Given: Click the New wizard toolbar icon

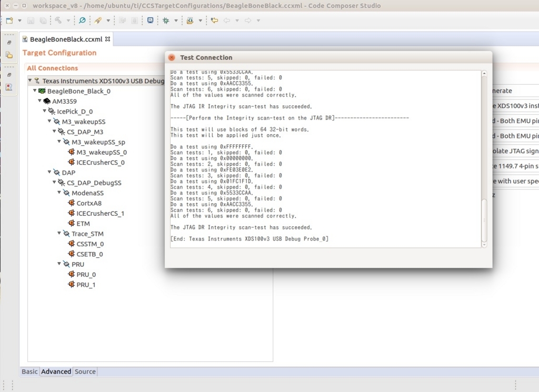Looking at the screenshot, I should (x=9, y=21).
